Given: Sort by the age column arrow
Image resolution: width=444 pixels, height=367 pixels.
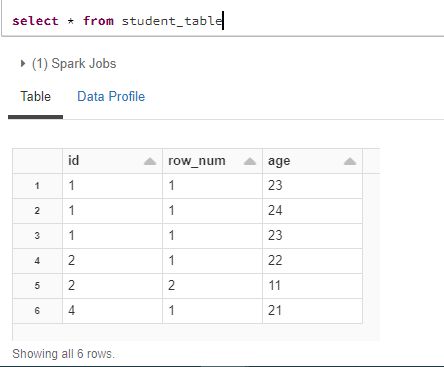Looking at the screenshot, I should pyautogui.click(x=350, y=162).
